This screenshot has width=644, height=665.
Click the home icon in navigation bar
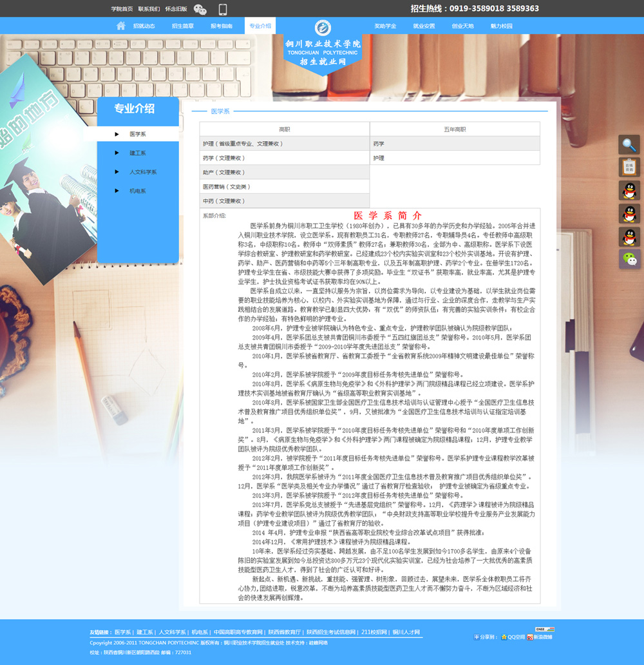tap(120, 26)
